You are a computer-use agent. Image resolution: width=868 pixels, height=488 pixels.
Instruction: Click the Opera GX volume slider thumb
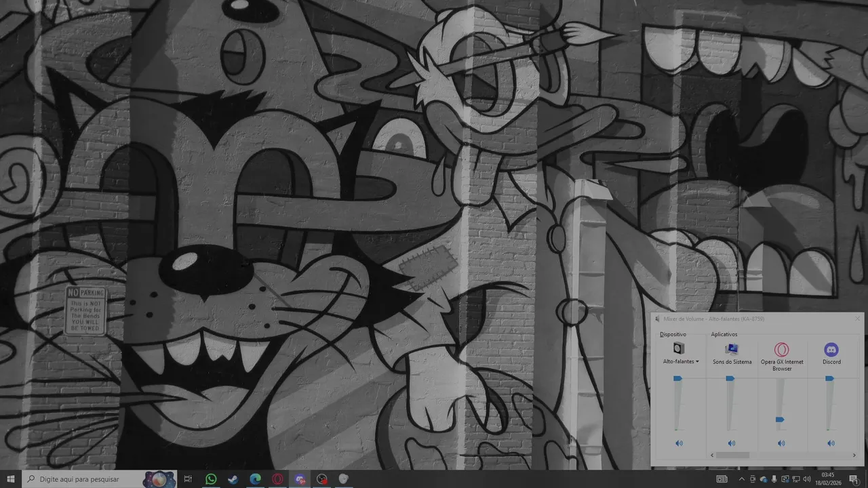(x=780, y=420)
